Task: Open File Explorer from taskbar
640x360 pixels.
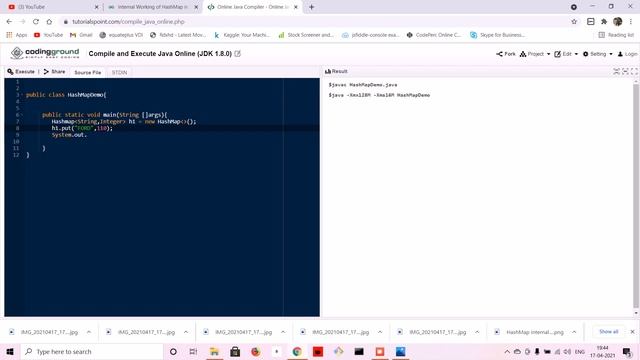Action: (214, 351)
